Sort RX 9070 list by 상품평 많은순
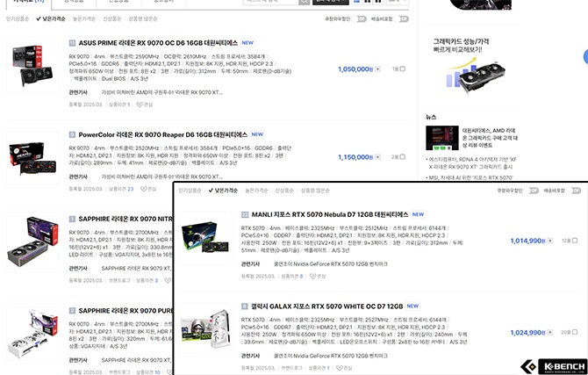Viewport: 588px width, 375px height. [143, 18]
